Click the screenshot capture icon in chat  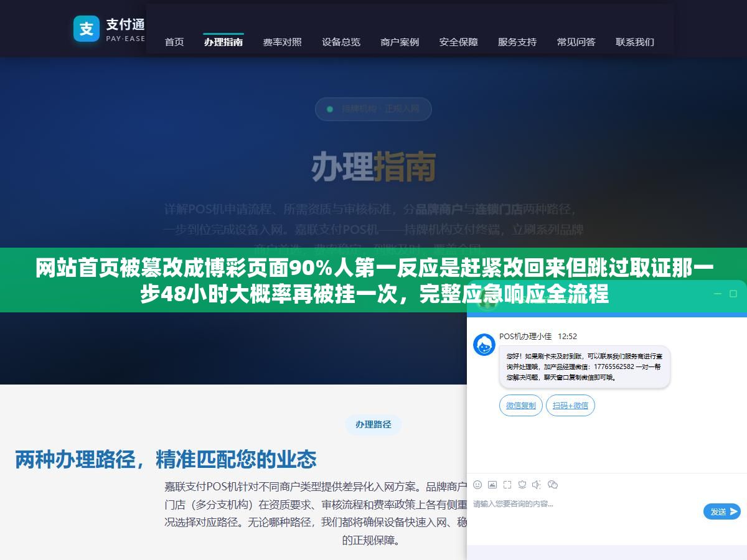(x=507, y=485)
